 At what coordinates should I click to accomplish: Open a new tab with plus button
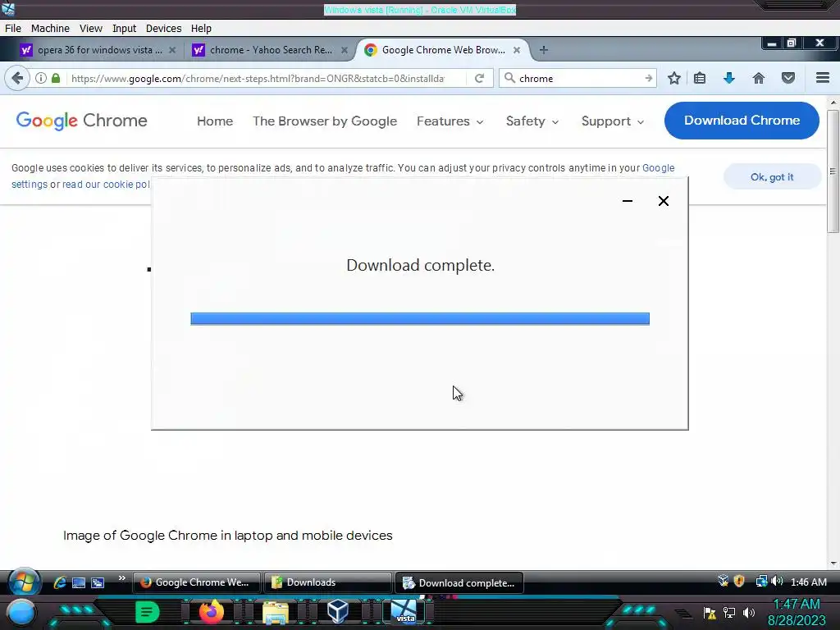(544, 50)
